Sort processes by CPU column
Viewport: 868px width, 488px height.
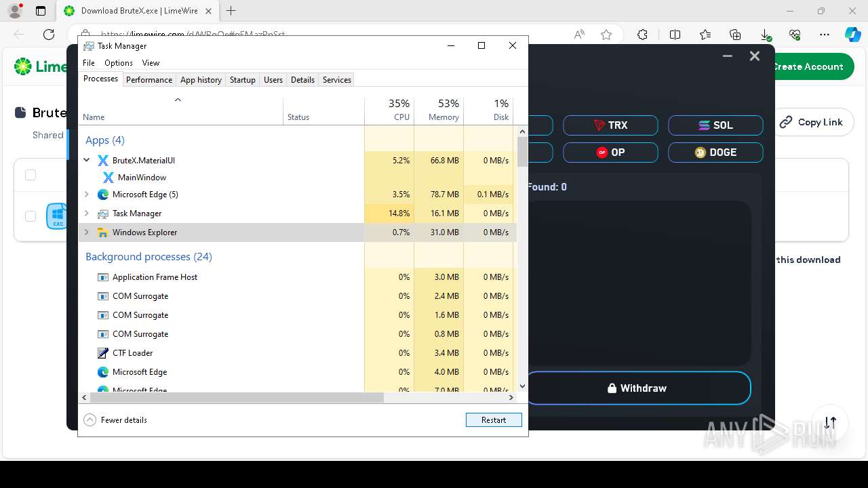coord(389,111)
